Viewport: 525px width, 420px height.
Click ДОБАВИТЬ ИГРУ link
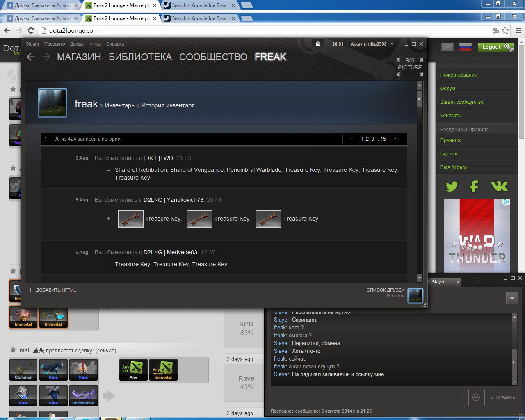click(x=56, y=290)
